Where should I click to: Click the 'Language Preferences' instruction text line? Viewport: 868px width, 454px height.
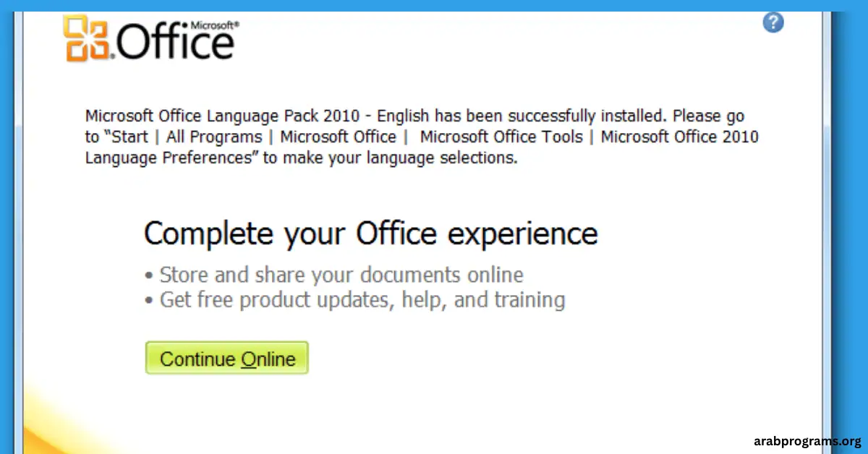[x=302, y=158]
